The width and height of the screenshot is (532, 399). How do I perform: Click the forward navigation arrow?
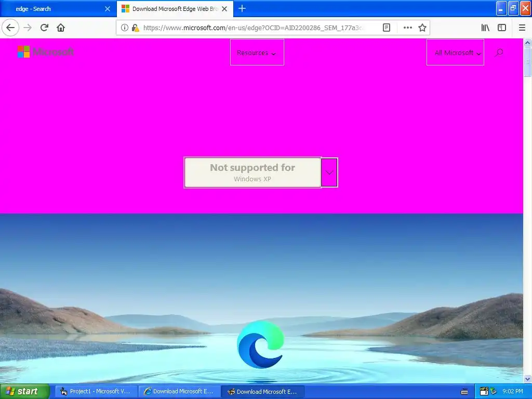(28, 28)
